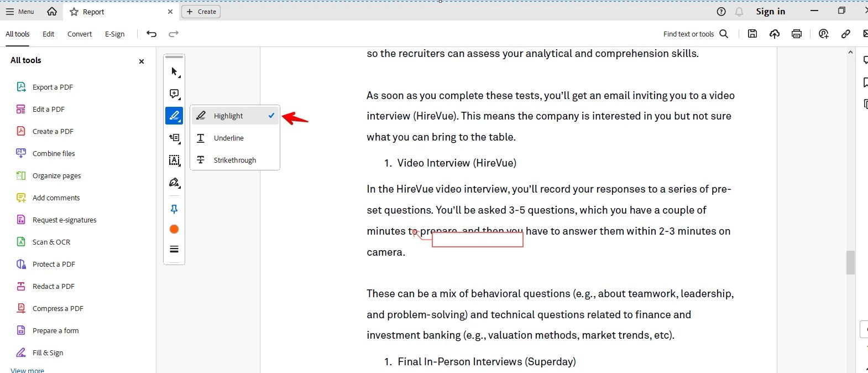Open the E-Sign tab
868x373 pixels.
115,34
